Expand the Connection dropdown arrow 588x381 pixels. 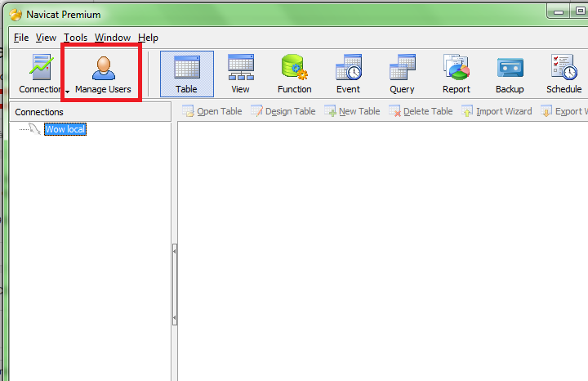(67, 92)
